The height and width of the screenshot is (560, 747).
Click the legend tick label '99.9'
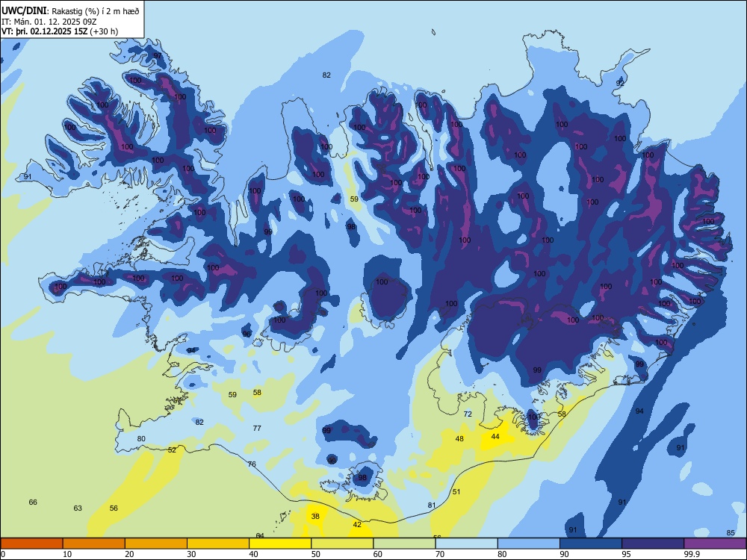tap(692, 554)
